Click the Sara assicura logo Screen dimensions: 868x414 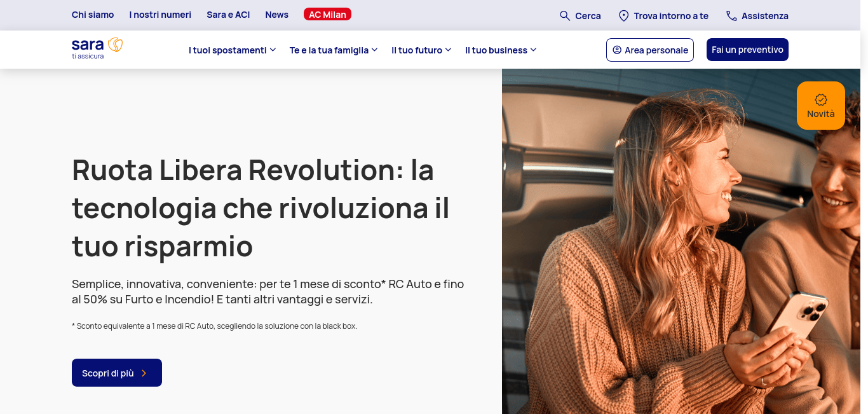tap(97, 49)
